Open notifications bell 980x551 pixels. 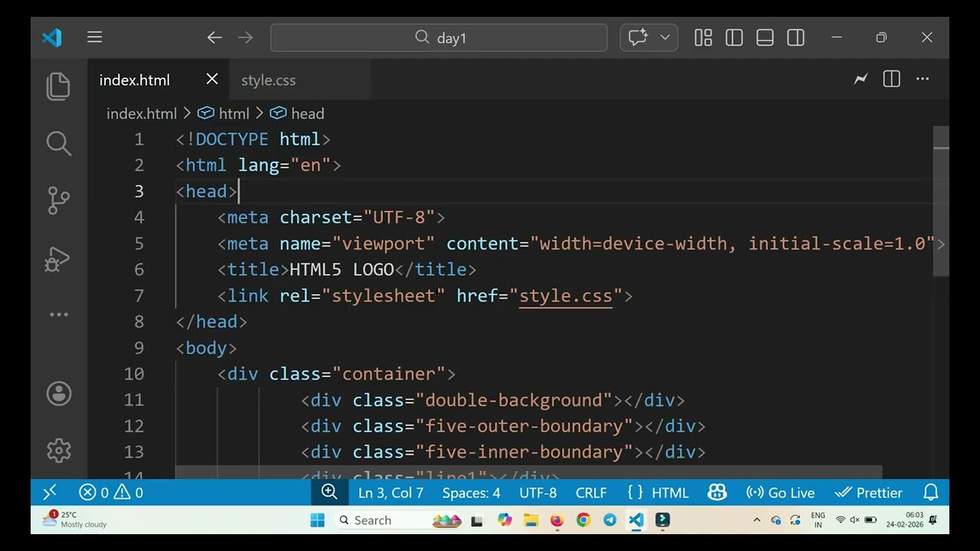point(931,493)
